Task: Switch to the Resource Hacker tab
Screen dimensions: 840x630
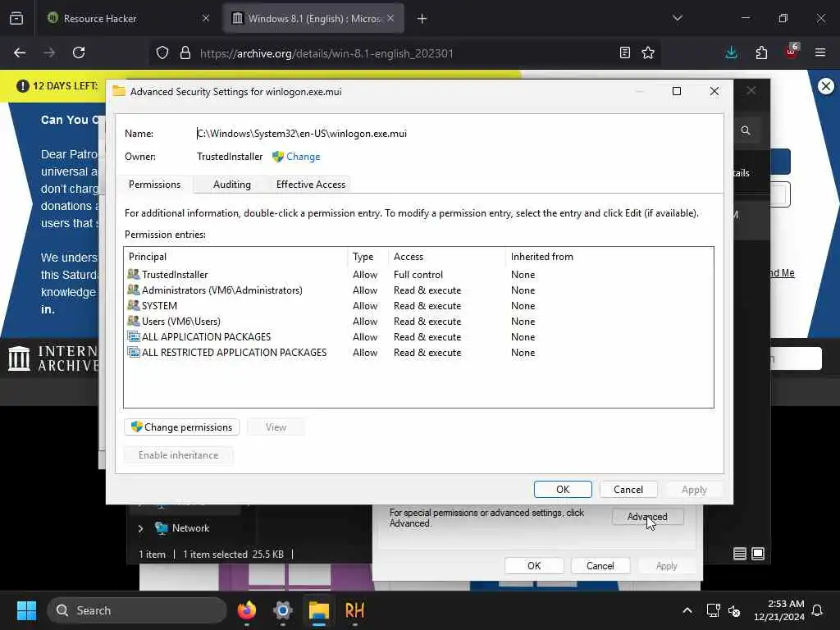Action: pos(126,18)
